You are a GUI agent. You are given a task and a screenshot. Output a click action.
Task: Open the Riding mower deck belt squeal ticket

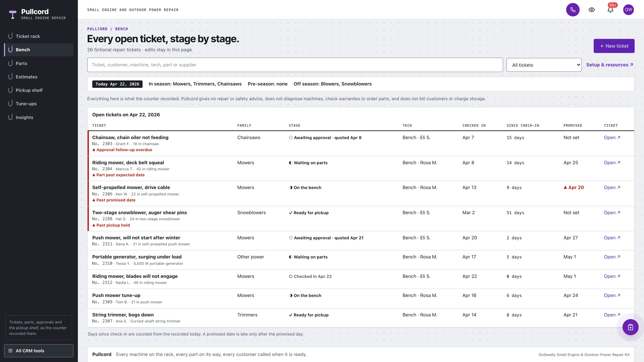(612, 163)
